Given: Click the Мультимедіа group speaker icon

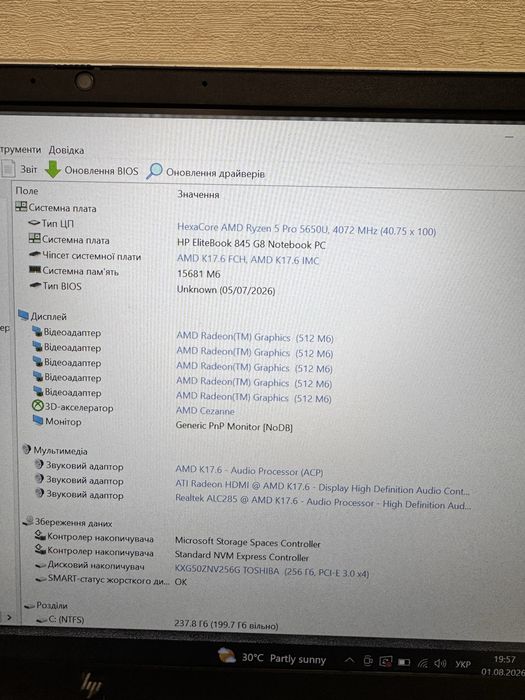Looking at the screenshot, I should click(x=27, y=450).
